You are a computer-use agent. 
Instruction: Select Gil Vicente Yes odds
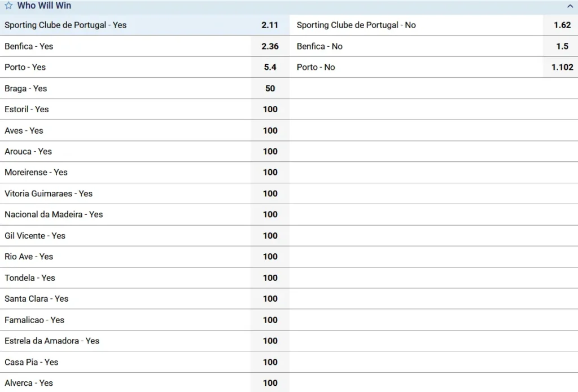(270, 236)
